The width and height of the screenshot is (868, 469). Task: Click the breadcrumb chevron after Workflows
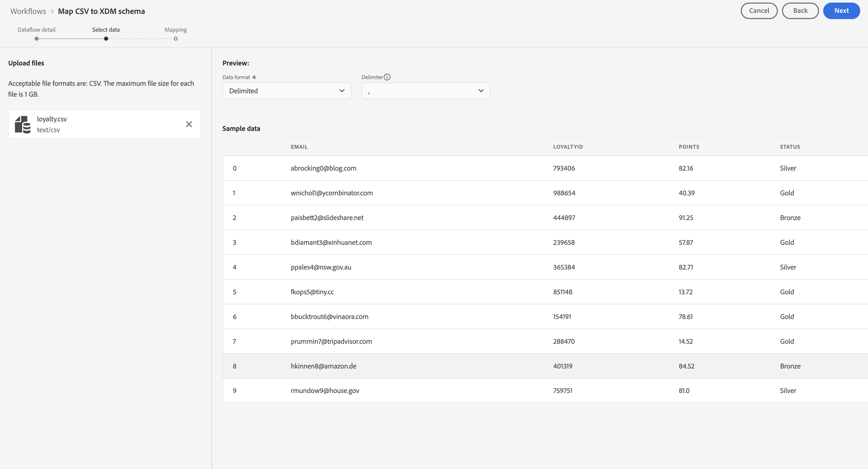(x=52, y=11)
